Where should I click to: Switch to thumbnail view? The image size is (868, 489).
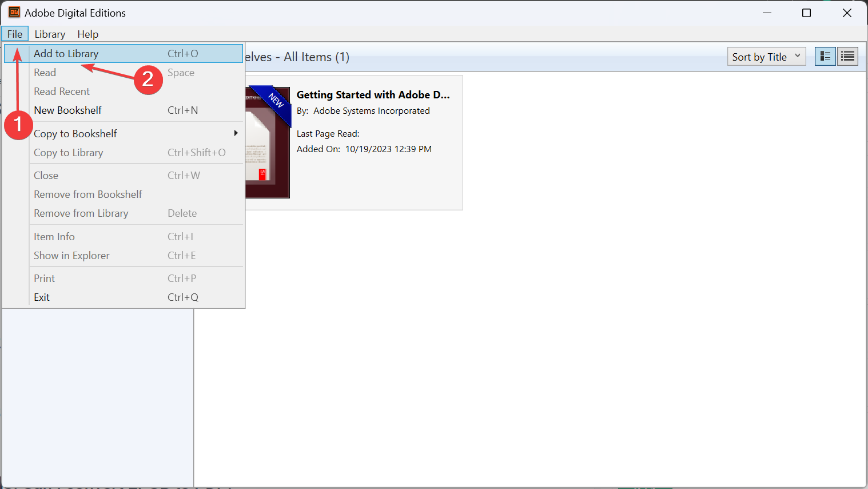coord(825,56)
